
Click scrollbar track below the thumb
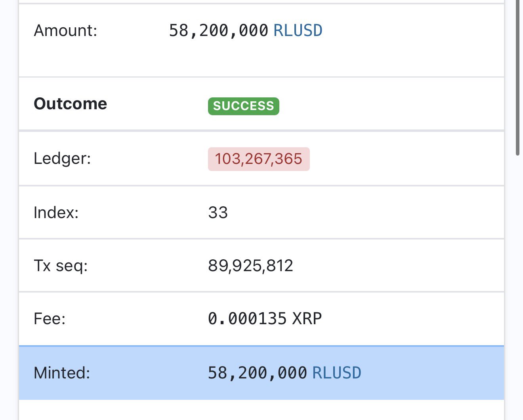click(x=517, y=277)
